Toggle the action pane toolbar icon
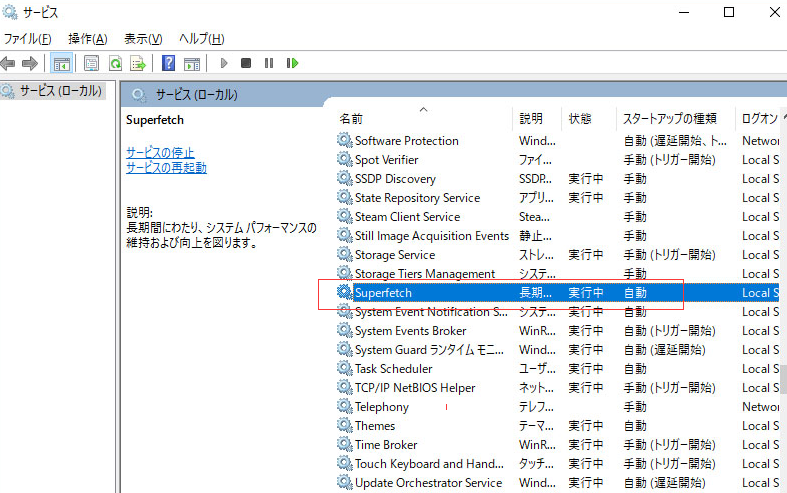The width and height of the screenshot is (787, 493). (192, 63)
